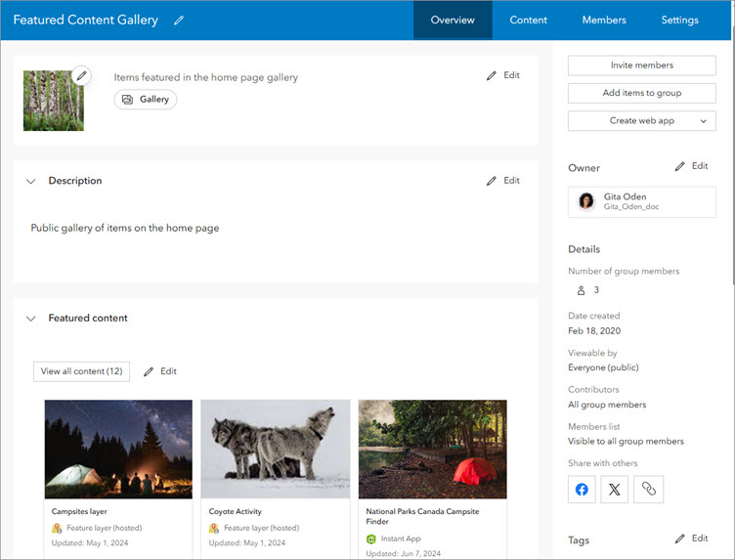Copy the group link using the link icon
The width and height of the screenshot is (735, 560).
[647, 490]
